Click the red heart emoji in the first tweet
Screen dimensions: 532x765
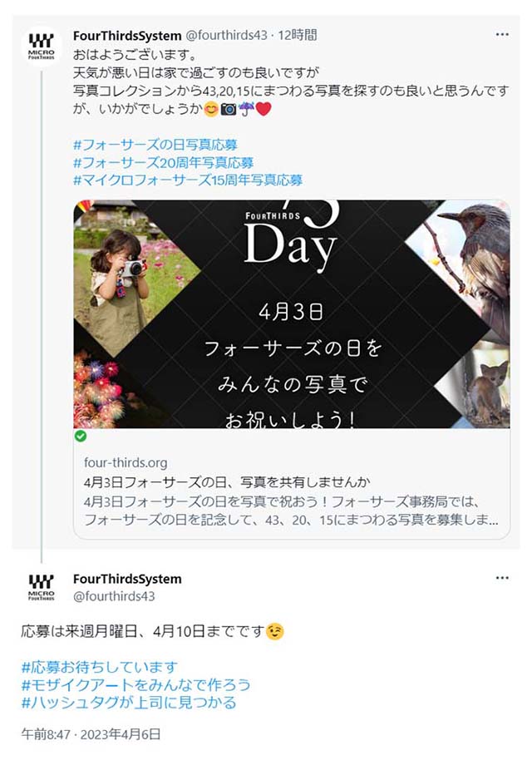coord(264,108)
